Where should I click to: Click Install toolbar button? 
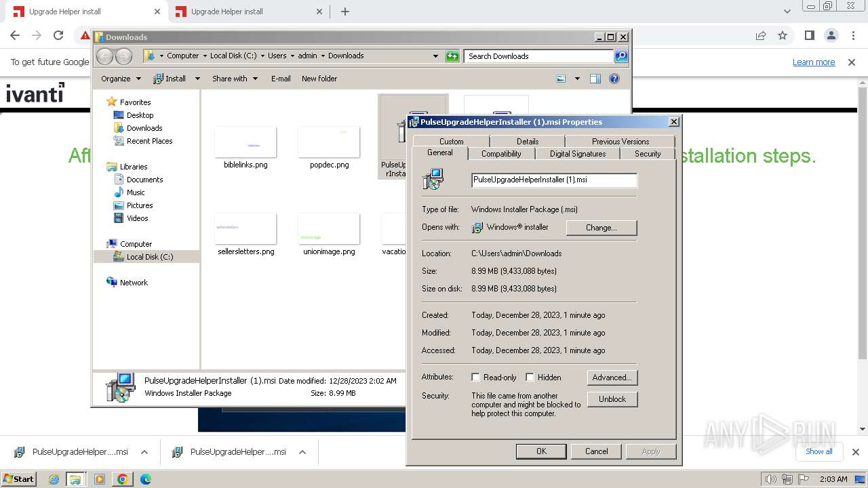[x=170, y=79]
